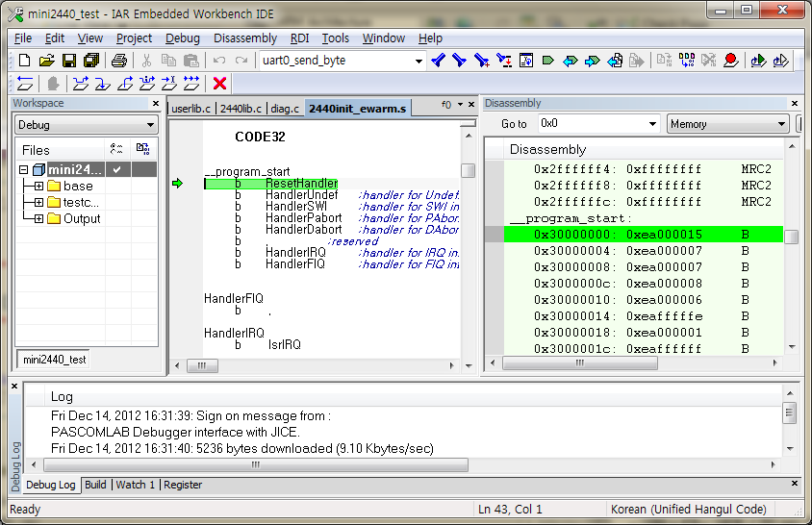This screenshot has height=525, width=812.
Task: Click the Step Out icon
Action: (x=125, y=84)
